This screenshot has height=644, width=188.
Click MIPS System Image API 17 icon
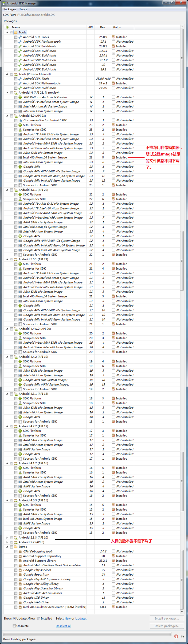20,449
